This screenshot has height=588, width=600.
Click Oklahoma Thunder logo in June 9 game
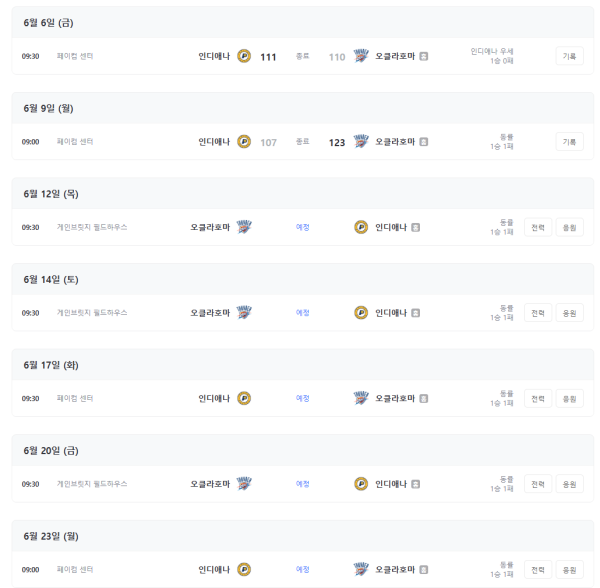pos(361,142)
